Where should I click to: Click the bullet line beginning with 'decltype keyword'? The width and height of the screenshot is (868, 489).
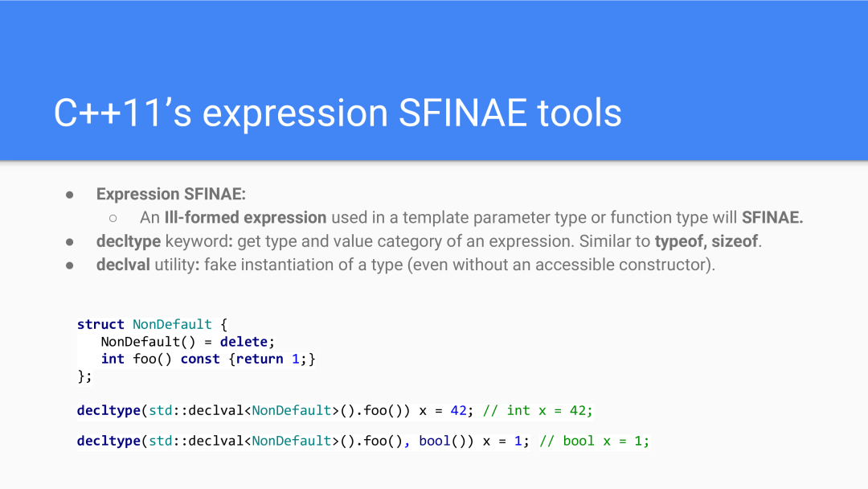[429, 241]
